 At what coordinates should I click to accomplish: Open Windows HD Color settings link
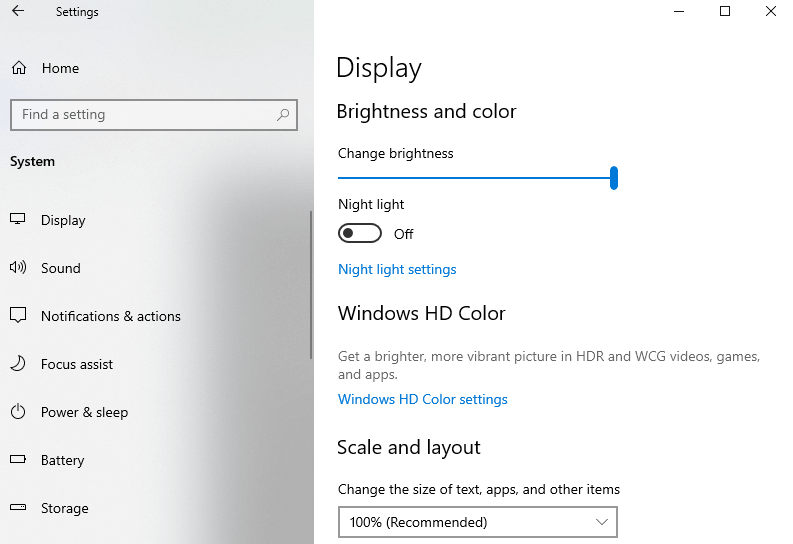423,399
